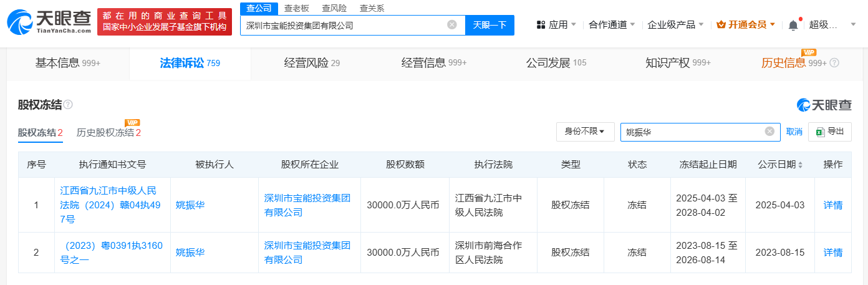
Task: Open the 法律诉讼 tab
Action: 190,63
